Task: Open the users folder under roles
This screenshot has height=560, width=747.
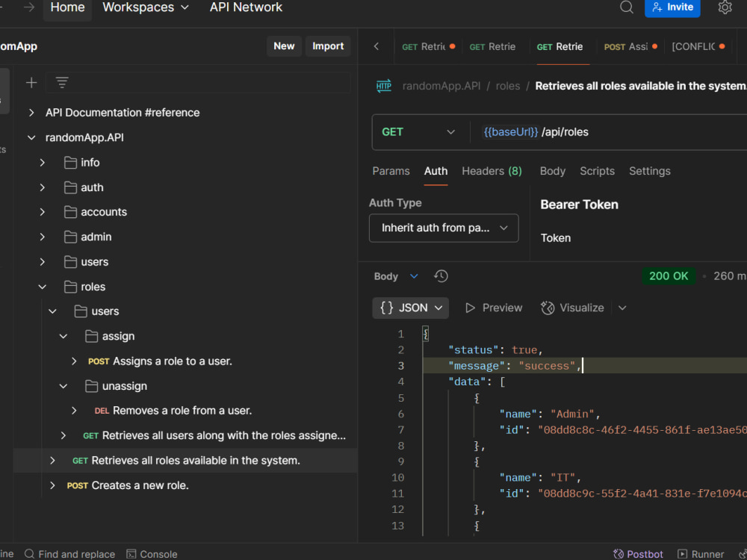Action: pos(96,311)
